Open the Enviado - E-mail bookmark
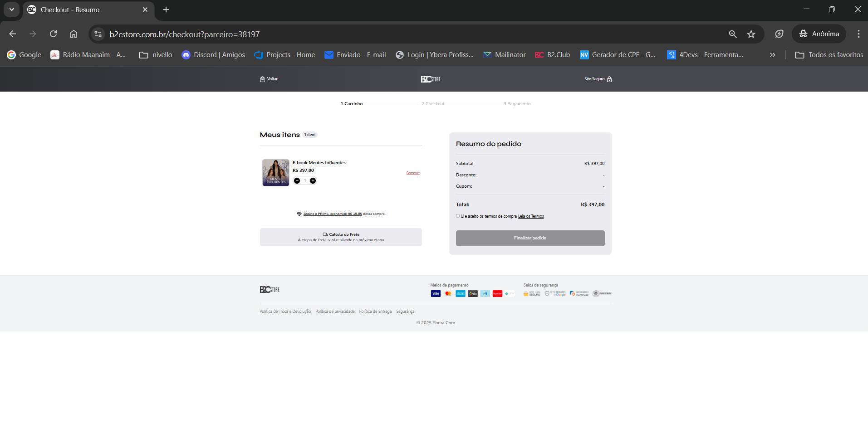This screenshot has height=448, width=868. pos(355,55)
